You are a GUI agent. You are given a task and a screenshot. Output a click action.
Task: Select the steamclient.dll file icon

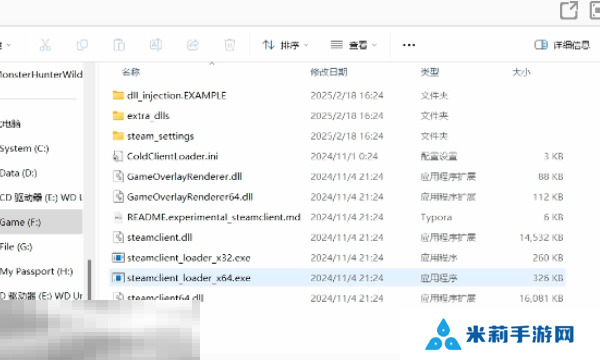[x=118, y=237]
